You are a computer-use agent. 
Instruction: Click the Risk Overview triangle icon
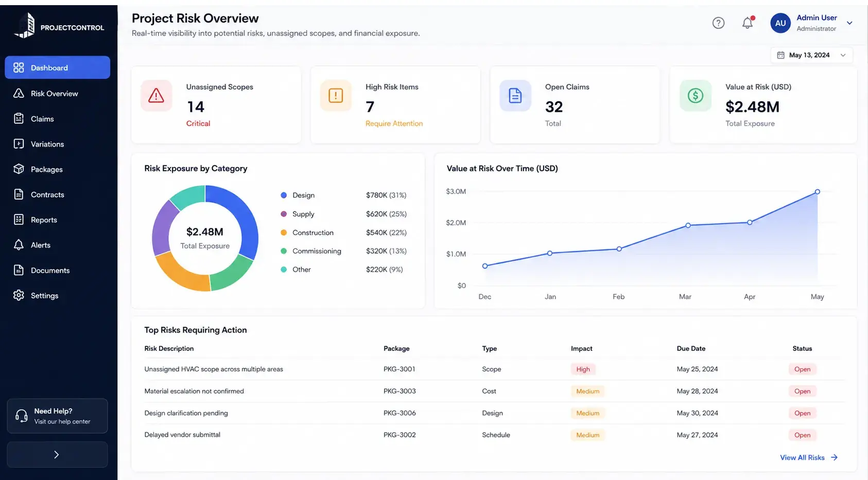tap(19, 93)
